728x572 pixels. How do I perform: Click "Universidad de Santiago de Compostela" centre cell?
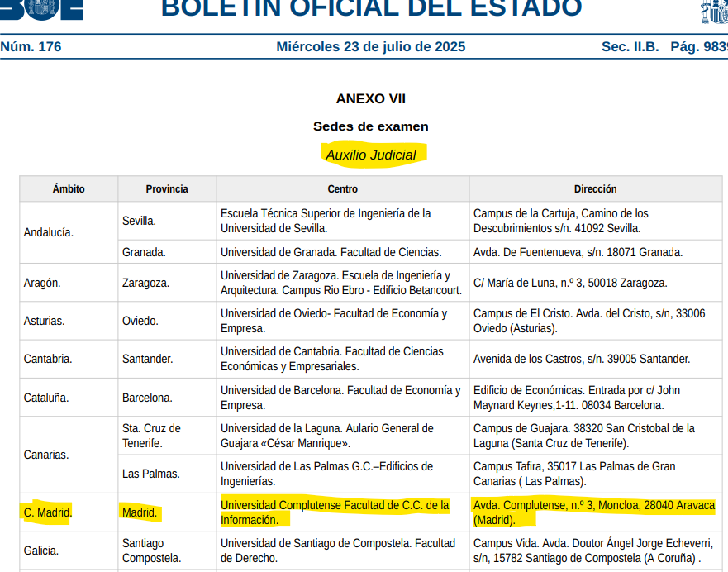[x=343, y=551]
